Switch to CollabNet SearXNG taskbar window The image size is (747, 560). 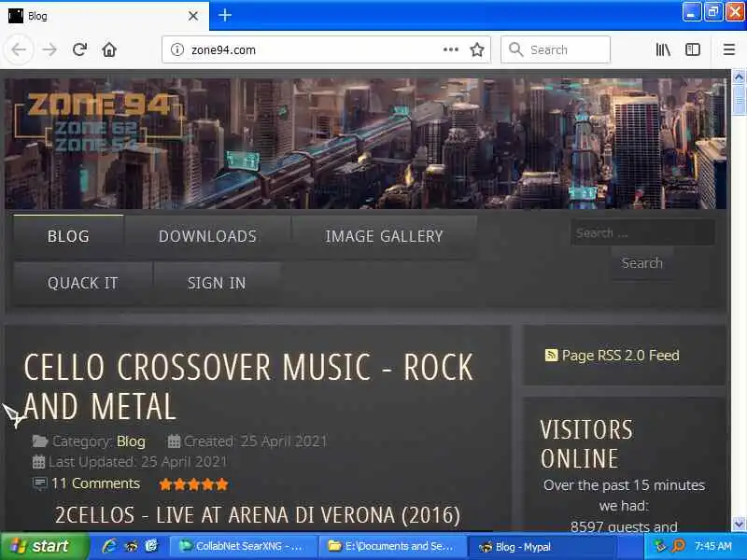click(x=244, y=546)
